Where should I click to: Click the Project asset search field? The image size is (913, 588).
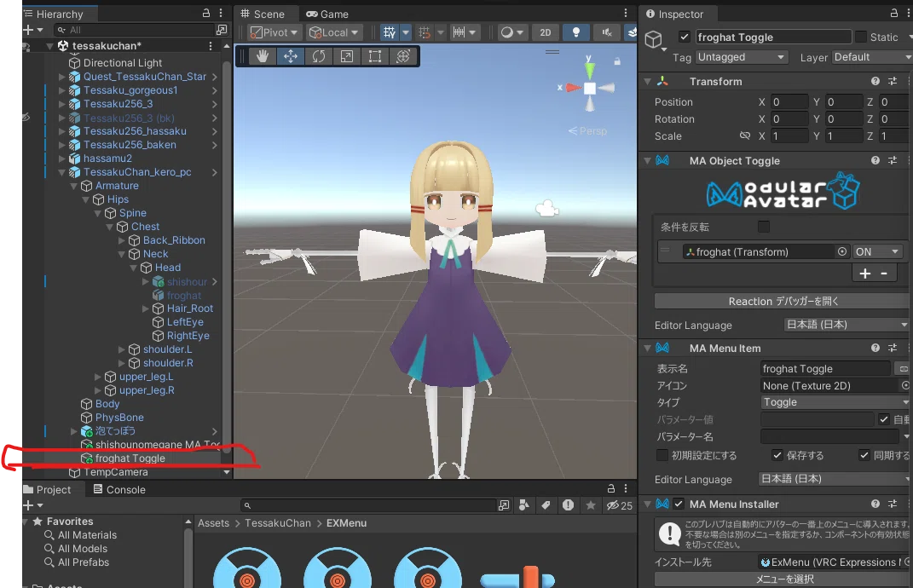pyautogui.click(x=368, y=505)
